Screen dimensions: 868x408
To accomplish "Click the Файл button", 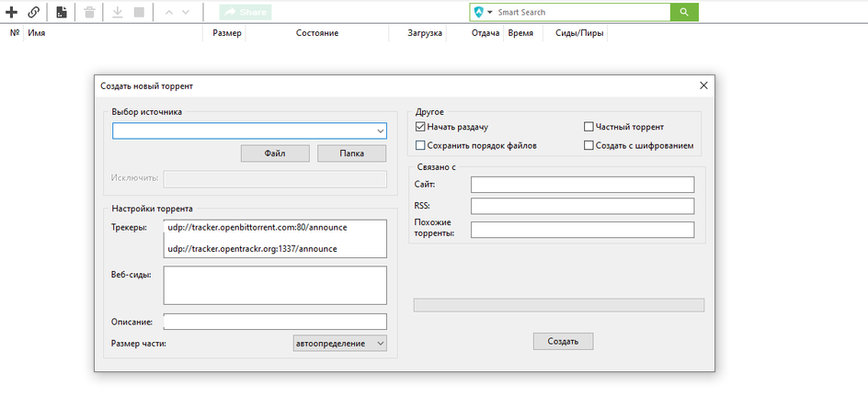I will point(275,153).
